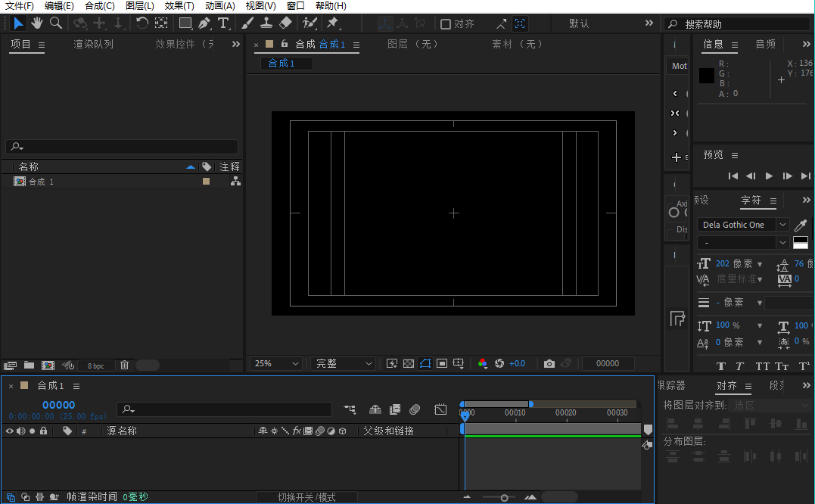The width and height of the screenshot is (815, 504).
Task: Select the Puppet Pin tool
Action: coord(333,23)
